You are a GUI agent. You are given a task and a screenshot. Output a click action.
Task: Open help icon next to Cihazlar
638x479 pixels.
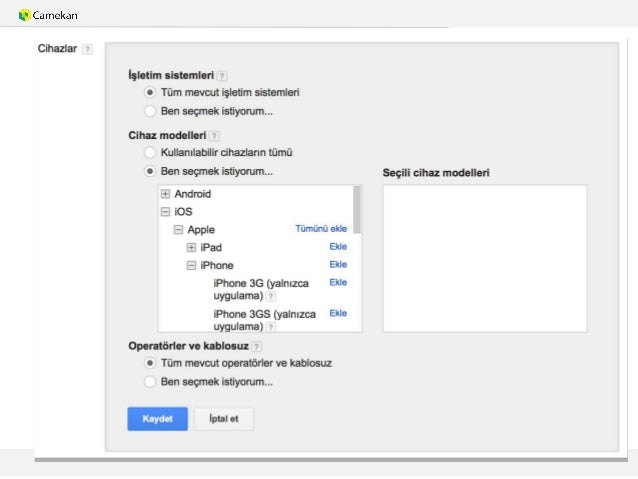click(87, 49)
